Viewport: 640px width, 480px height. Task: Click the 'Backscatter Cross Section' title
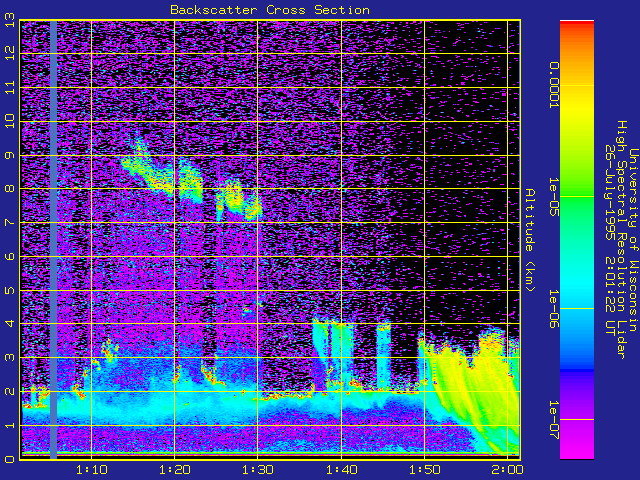[270, 10]
